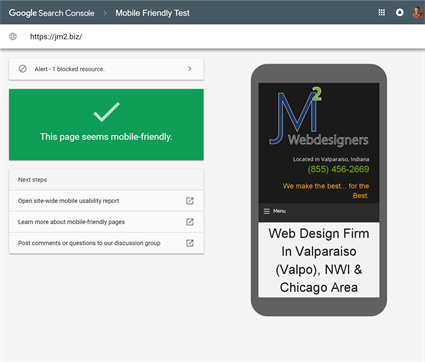The image size is (425, 362).
Task: Open site-wide mobile usability report
Action: (x=68, y=201)
